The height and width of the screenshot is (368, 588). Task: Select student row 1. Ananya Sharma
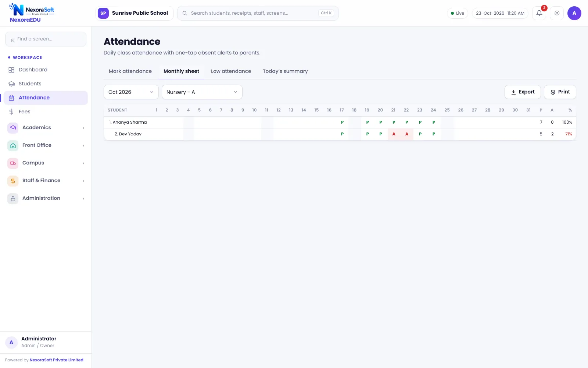click(340, 122)
